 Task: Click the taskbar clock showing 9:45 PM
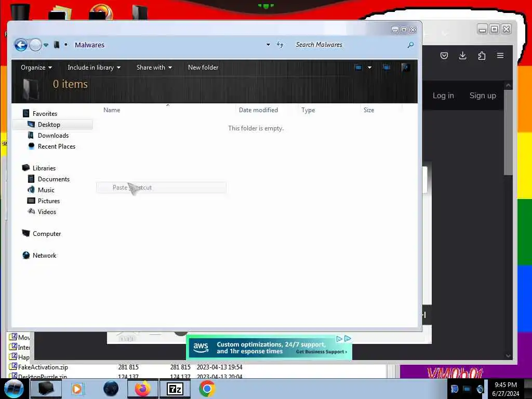tap(506, 389)
